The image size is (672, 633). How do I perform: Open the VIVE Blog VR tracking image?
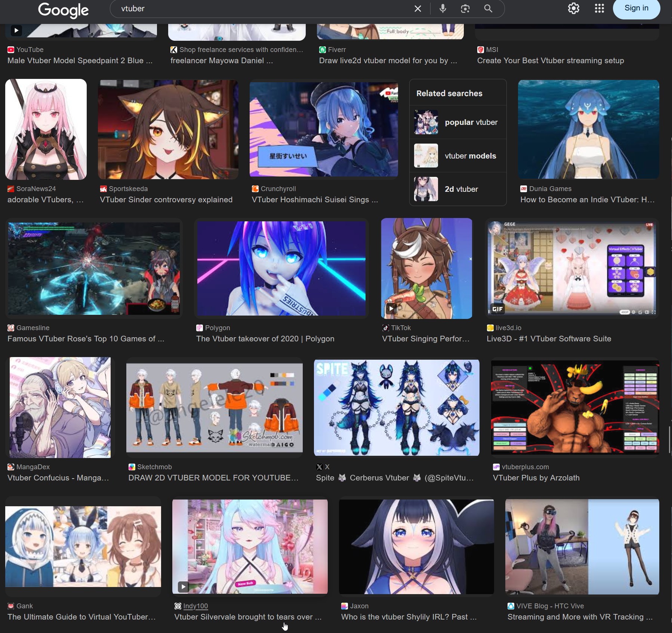pyautogui.click(x=582, y=547)
